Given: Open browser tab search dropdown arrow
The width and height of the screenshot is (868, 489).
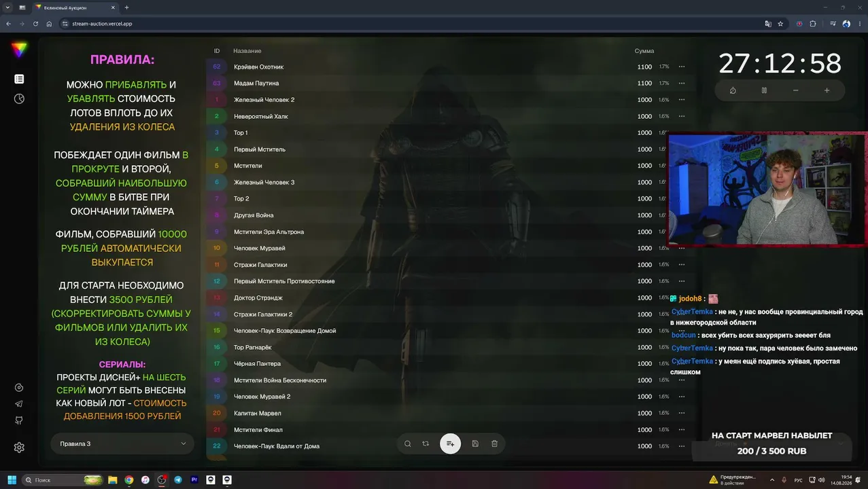Looking at the screenshot, I should coord(7,7).
